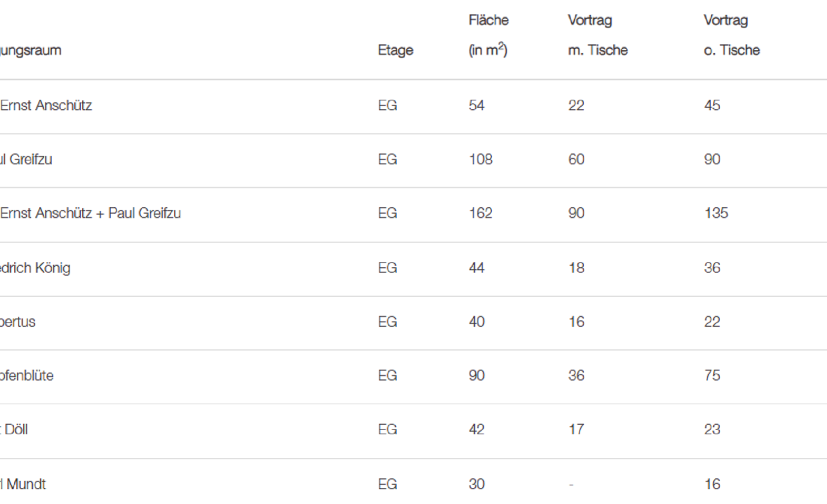Click the 17 seating value in Döll row

[576, 430]
